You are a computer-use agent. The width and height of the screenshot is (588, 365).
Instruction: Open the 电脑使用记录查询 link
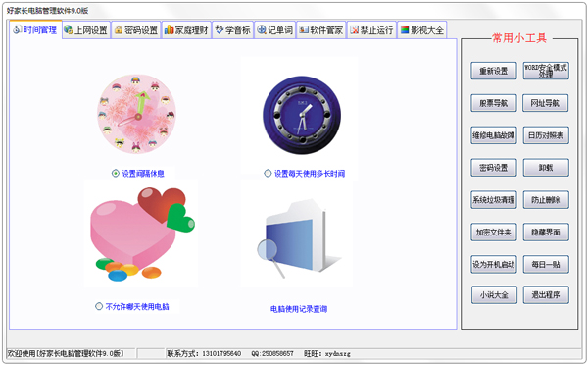pos(299,309)
